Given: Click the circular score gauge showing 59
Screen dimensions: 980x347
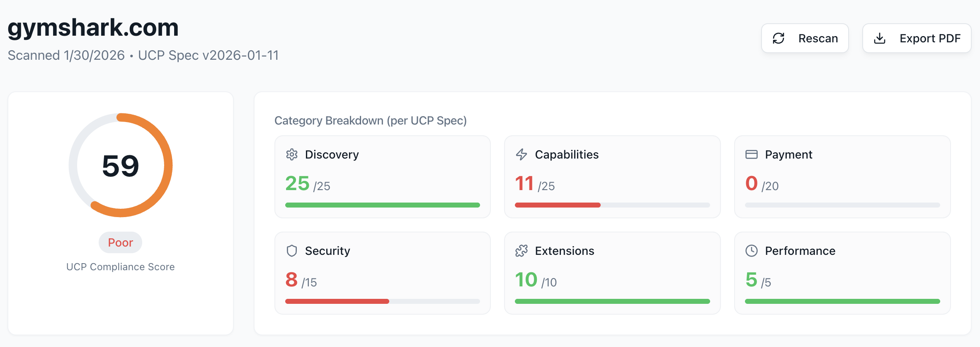Looking at the screenshot, I should tap(121, 165).
